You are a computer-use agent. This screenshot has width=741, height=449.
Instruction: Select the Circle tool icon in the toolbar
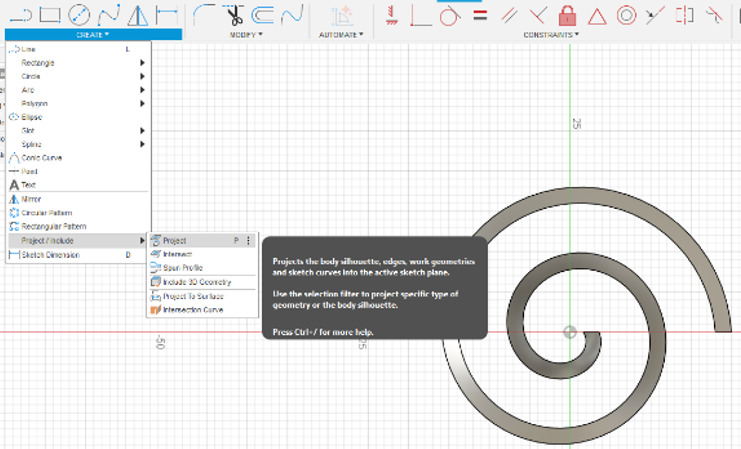[79, 15]
